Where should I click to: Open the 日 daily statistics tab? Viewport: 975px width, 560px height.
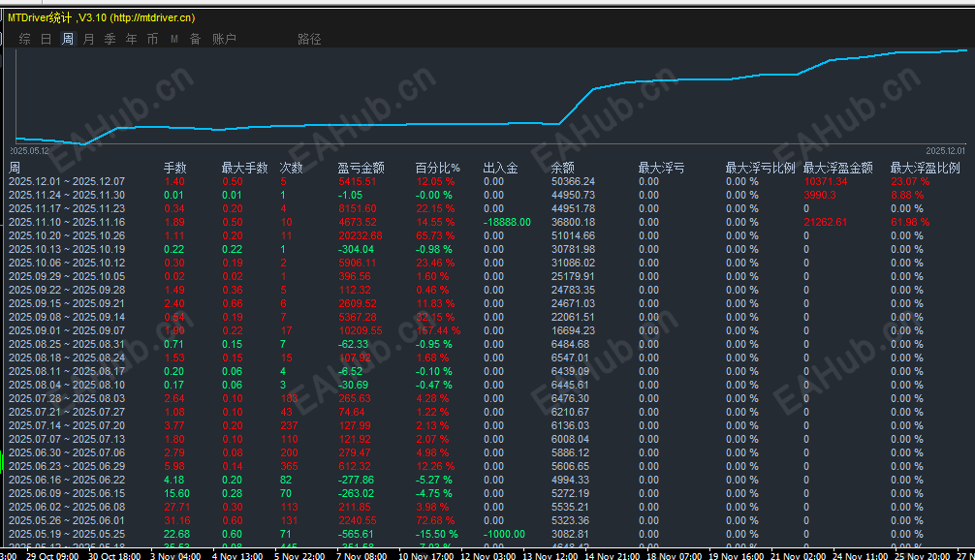(46, 39)
